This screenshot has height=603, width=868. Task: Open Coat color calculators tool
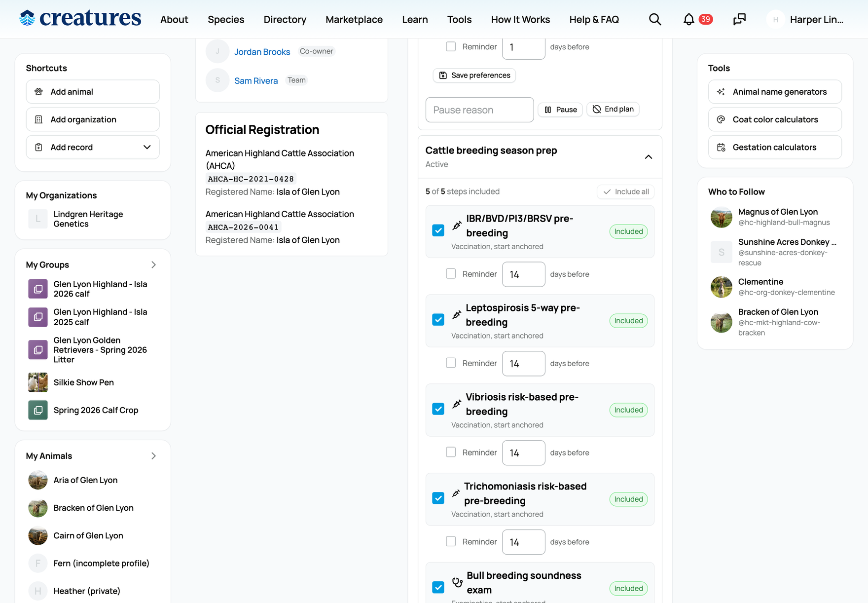coord(775,119)
